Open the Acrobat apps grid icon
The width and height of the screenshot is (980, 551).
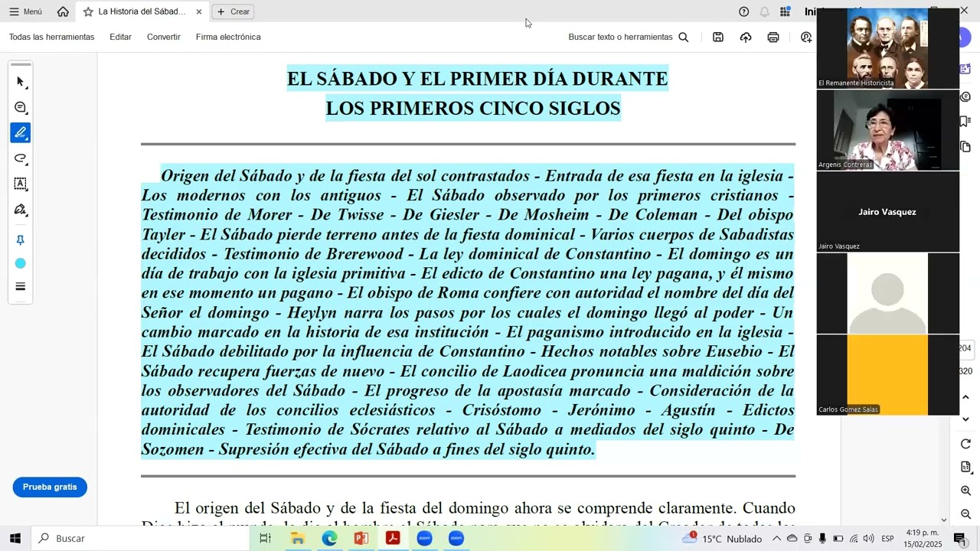(x=785, y=11)
